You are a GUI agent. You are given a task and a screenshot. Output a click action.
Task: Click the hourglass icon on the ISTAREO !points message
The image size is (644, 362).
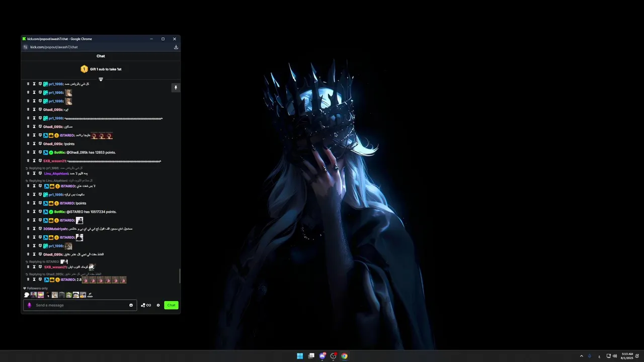[x=34, y=203]
